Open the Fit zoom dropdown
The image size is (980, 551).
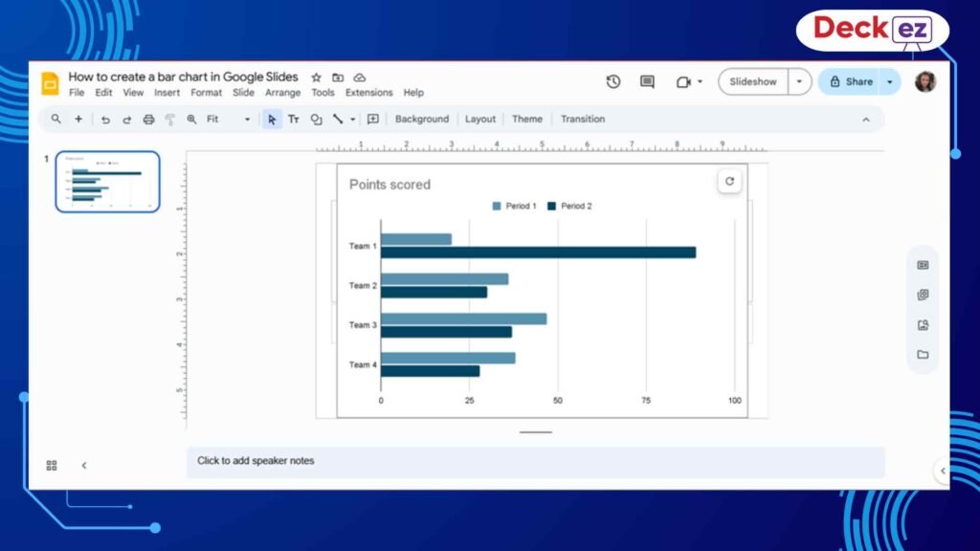tap(247, 119)
